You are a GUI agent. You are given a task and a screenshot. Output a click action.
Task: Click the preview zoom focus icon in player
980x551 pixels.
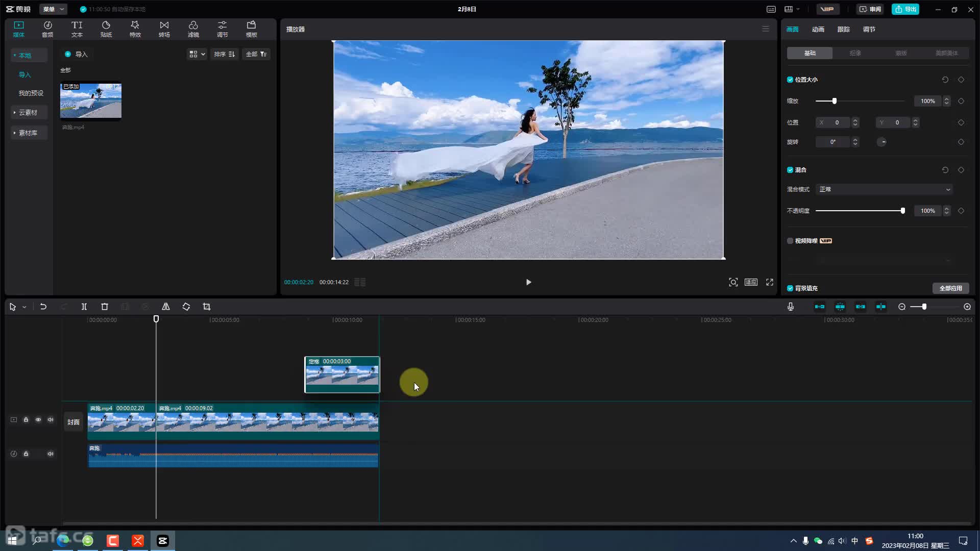tap(733, 282)
